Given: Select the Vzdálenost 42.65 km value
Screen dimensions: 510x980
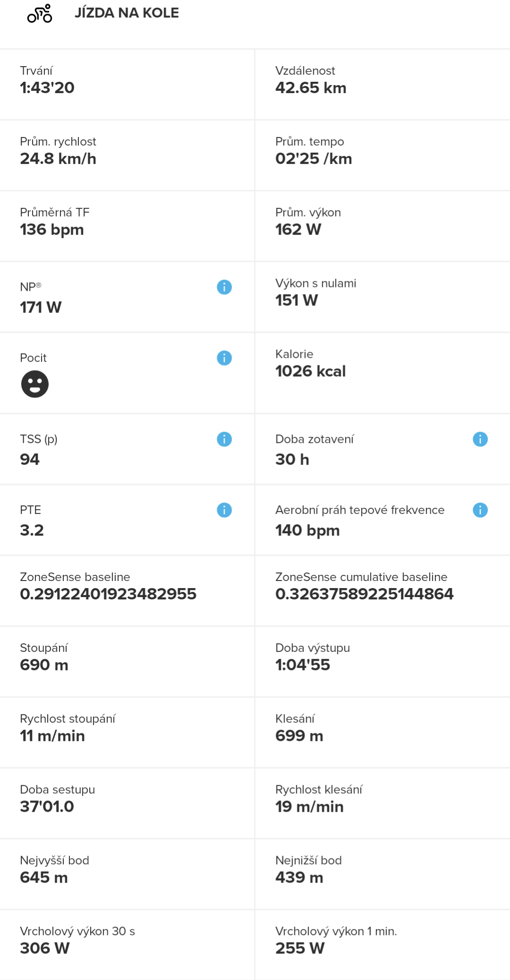Looking at the screenshot, I should click(x=311, y=88).
